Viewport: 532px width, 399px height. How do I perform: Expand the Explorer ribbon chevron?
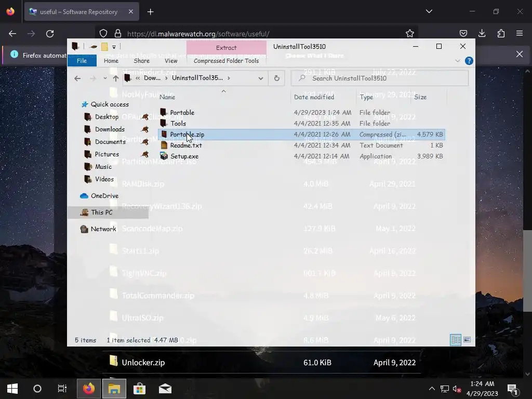click(457, 61)
